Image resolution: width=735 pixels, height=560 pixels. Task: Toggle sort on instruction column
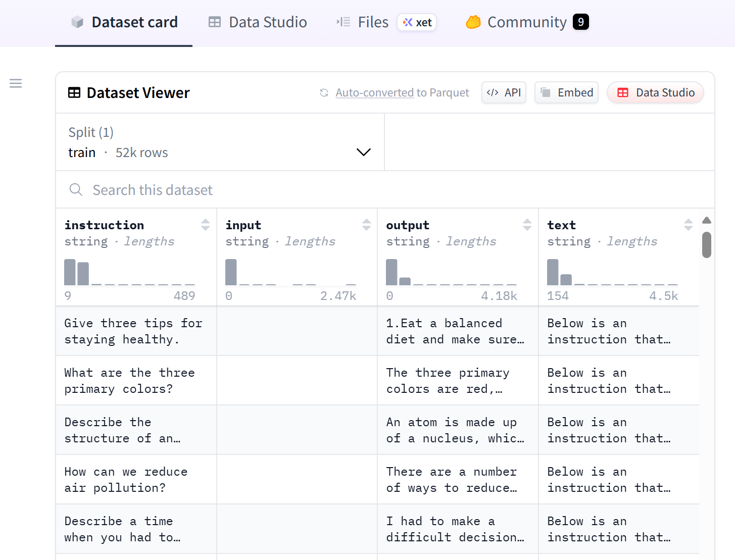205,225
